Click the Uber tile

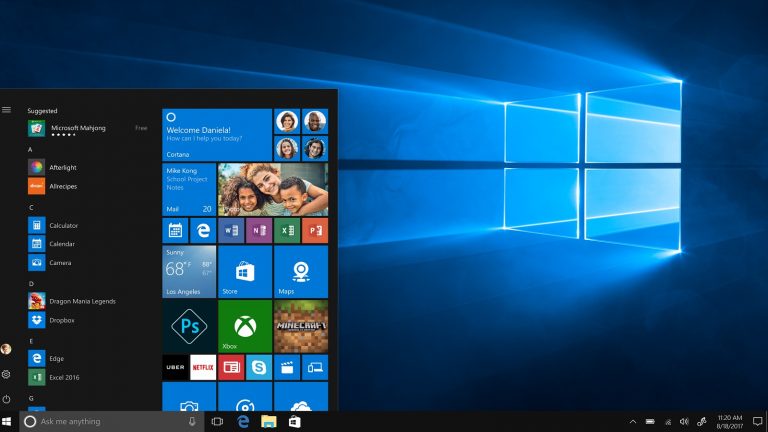pyautogui.click(x=175, y=368)
